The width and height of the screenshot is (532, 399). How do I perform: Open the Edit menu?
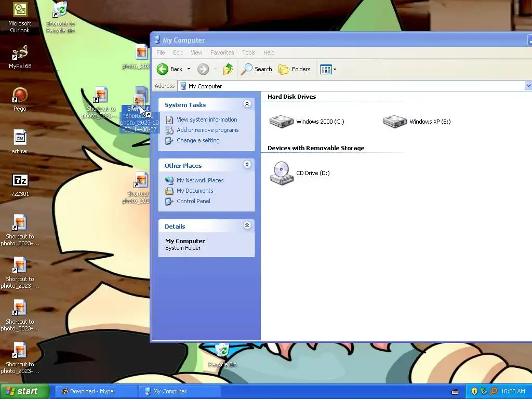tap(178, 52)
